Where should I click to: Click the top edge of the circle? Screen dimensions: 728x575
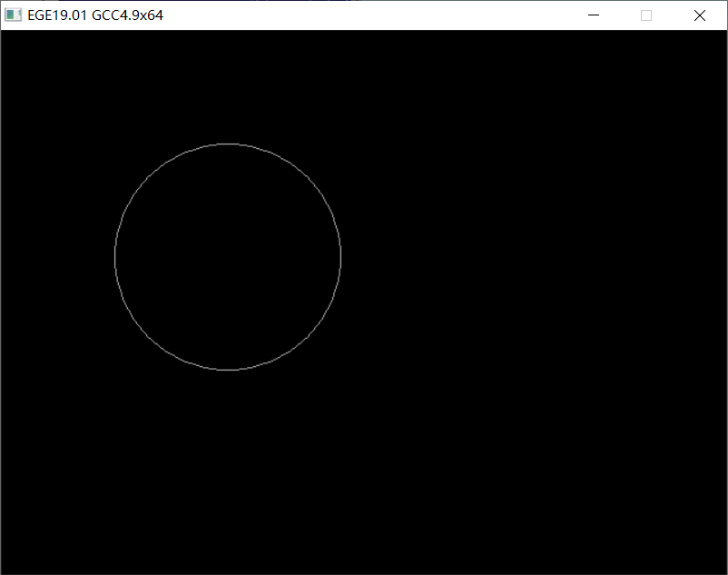pos(228,144)
